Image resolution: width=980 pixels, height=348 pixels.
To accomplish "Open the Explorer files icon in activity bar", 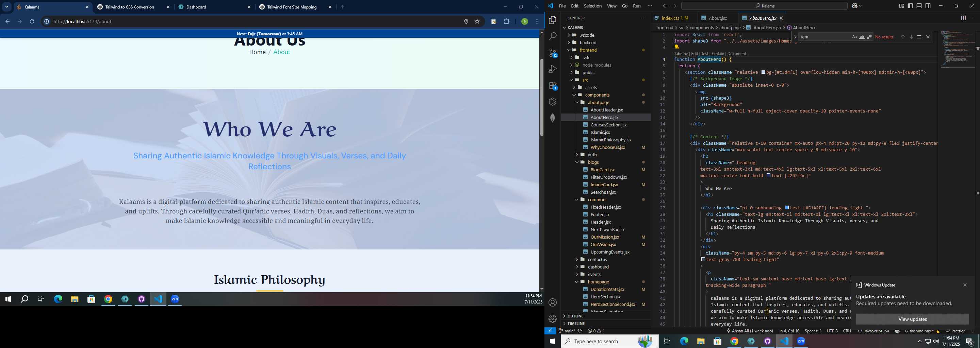I will tap(553, 20).
